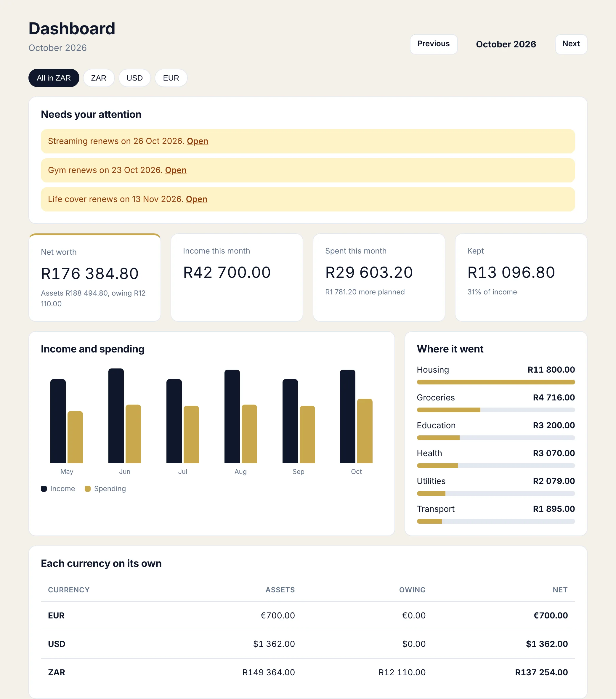Screen dimensions: 616x699
Task: Open the Streaming renewal alert
Action: point(197,141)
